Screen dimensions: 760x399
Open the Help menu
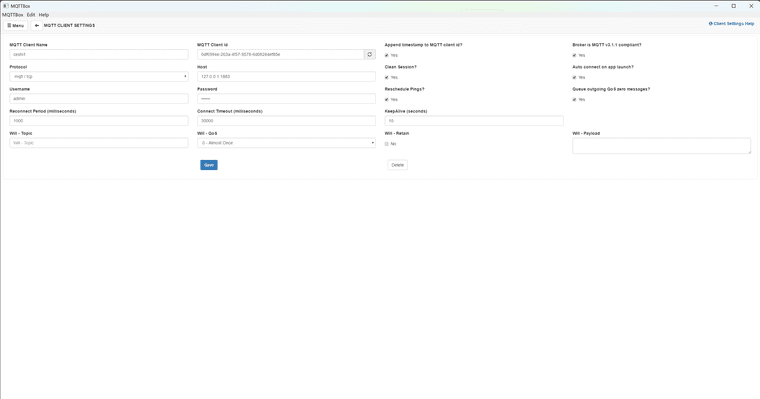point(44,15)
